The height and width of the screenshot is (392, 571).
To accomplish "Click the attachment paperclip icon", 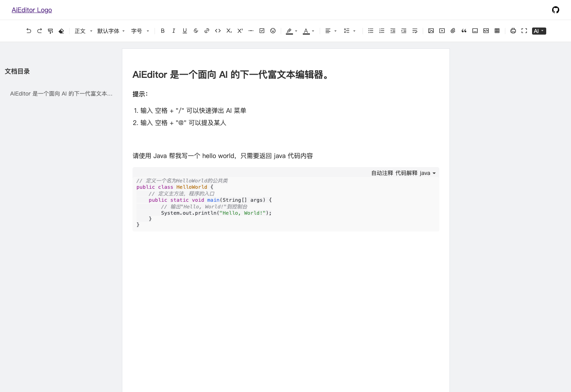I will (x=453, y=31).
